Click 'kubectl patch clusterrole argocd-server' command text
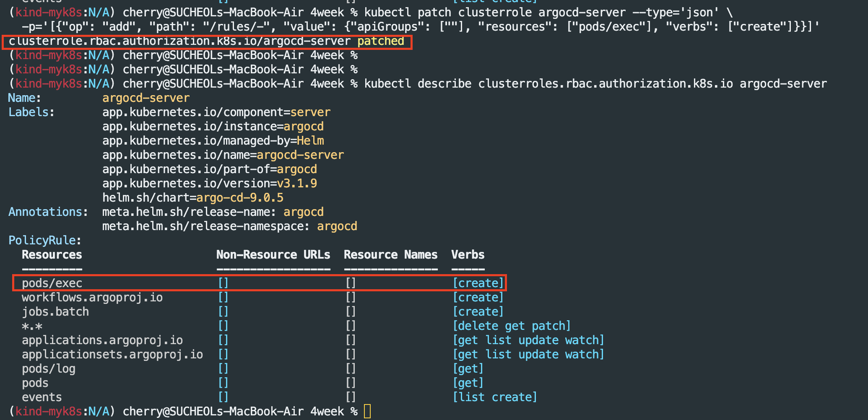 [495, 13]
